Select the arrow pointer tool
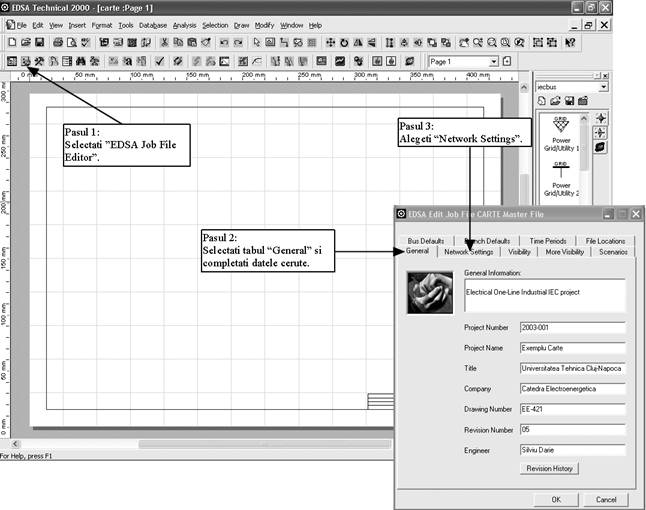The height and width of the screenshot is (510, 646). point(257,43)
